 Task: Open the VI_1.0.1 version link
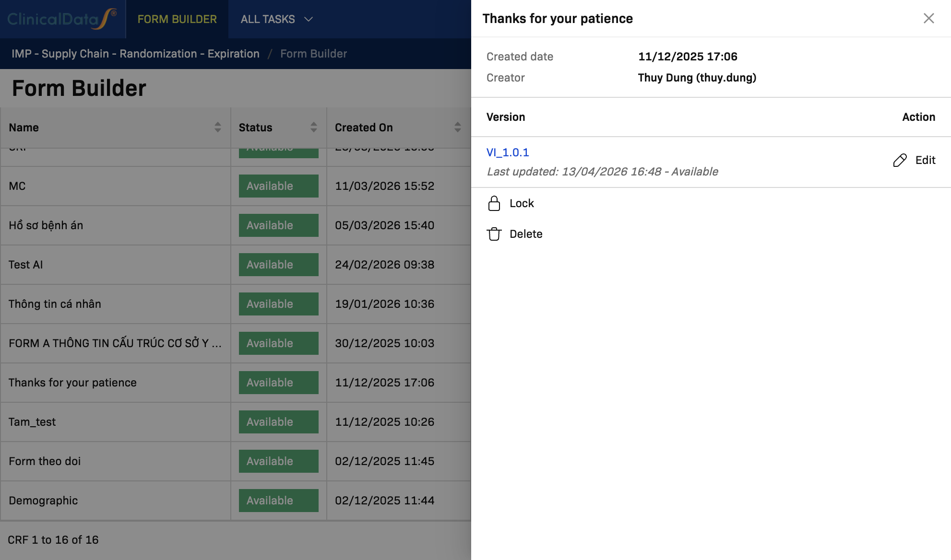pos(508,152)
